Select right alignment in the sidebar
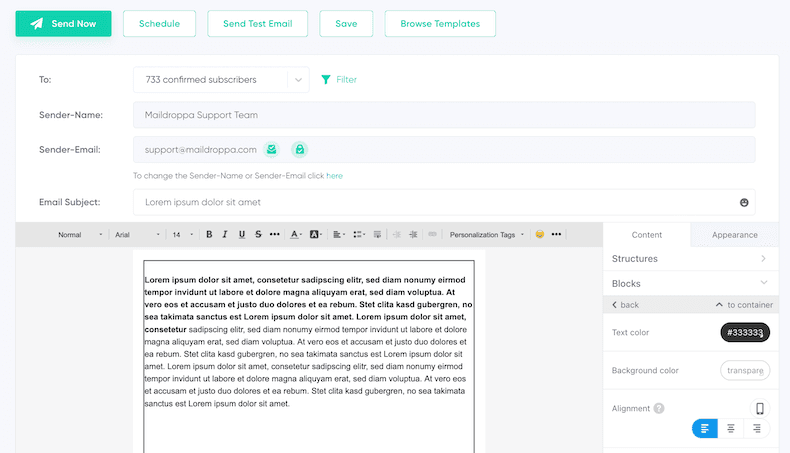This screenshot has height=453, width=790. pyautogui.click(x=757, y=428)
